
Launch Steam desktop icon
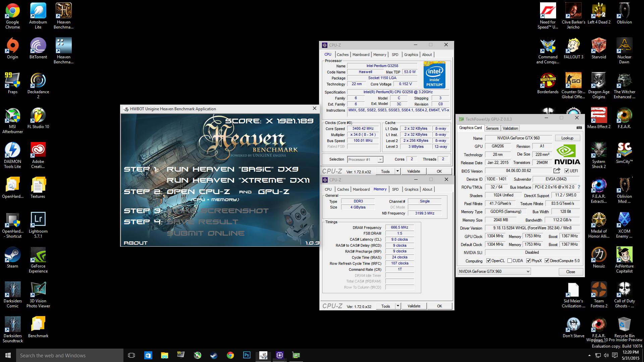[x=12, y=258]
